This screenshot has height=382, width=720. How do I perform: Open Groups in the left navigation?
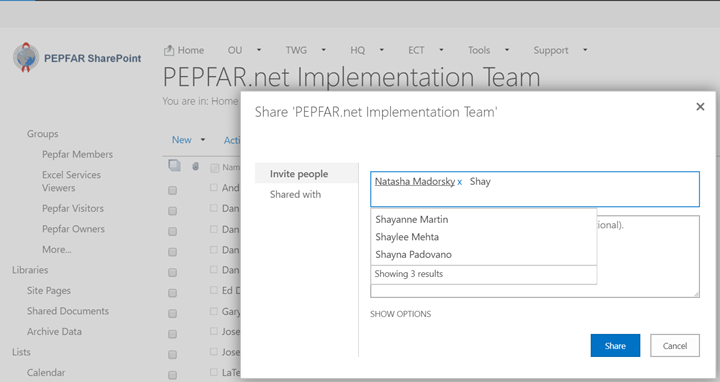click(42, 134)
